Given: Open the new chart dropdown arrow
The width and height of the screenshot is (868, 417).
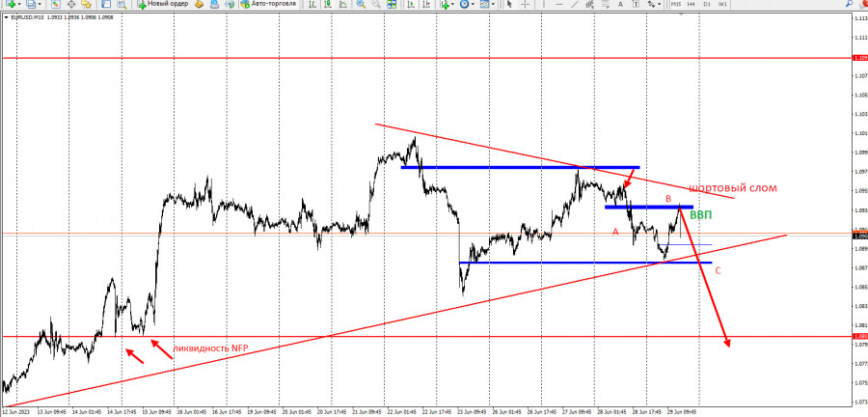Looking at the screenshot, I should [x=20, y=4].
